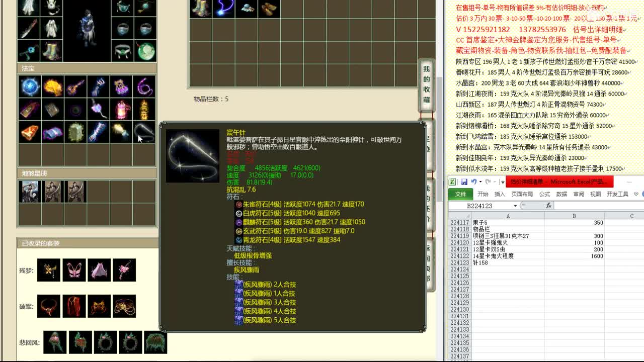
Task: Open the Excel 文件 menu
Action: pyautogui.click(x=461, y=194)
